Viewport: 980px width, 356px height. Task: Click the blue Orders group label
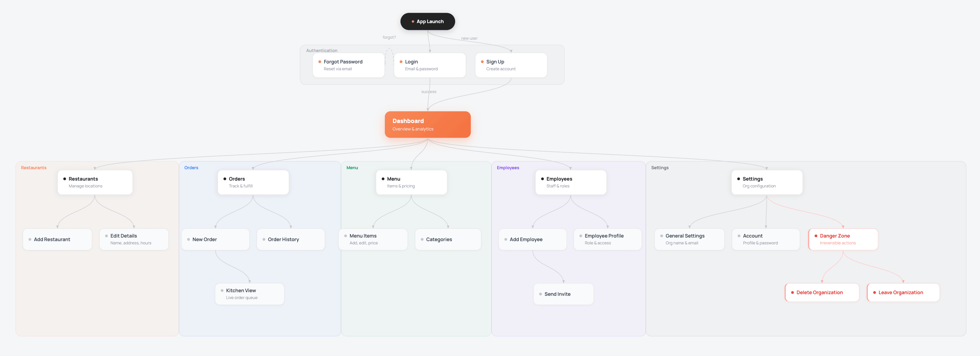click(x=191, y=168)
